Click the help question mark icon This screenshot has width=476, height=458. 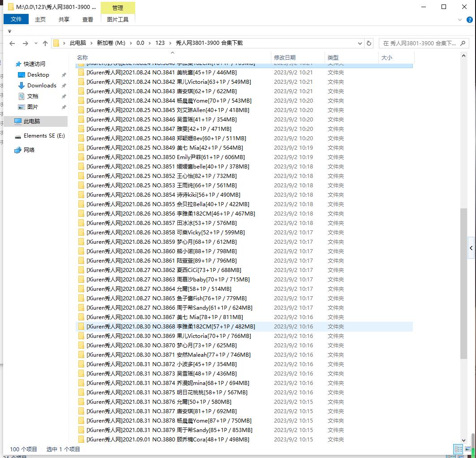click(x=469, y=19)
